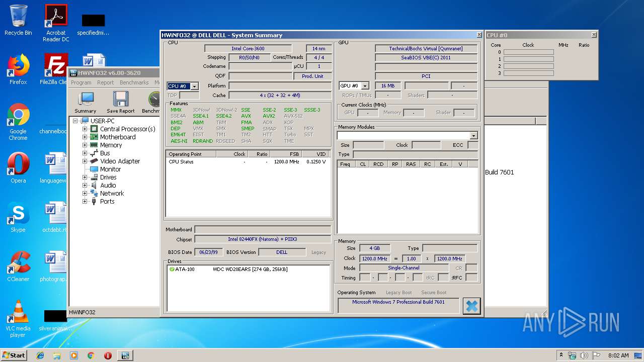
Task: Open Opera desktop shortcut
Action: click(18, 168)
